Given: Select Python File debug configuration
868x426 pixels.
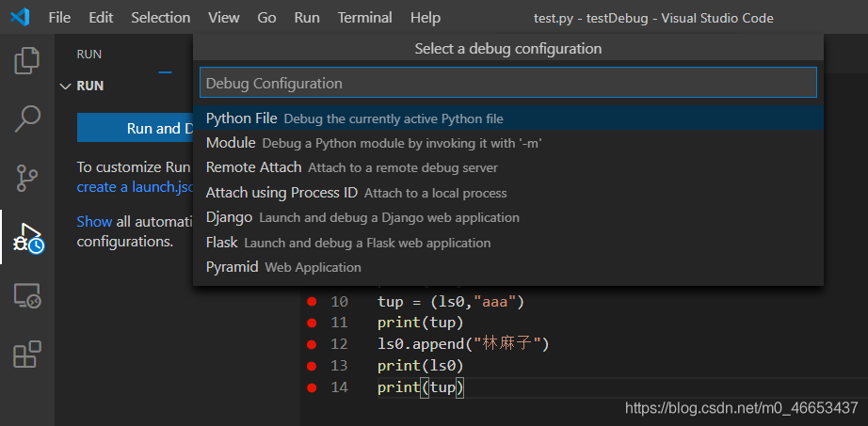Looking at the screenshot, I should (241, 118).
